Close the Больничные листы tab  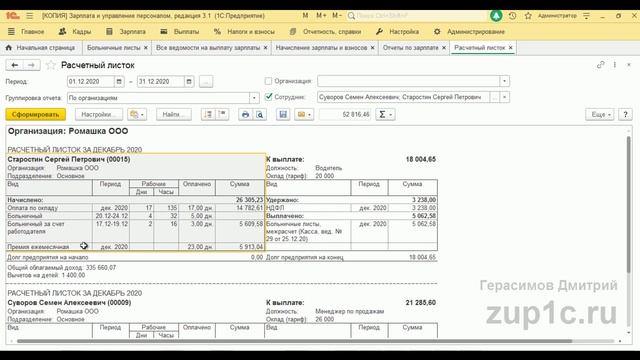pos(146,48)
